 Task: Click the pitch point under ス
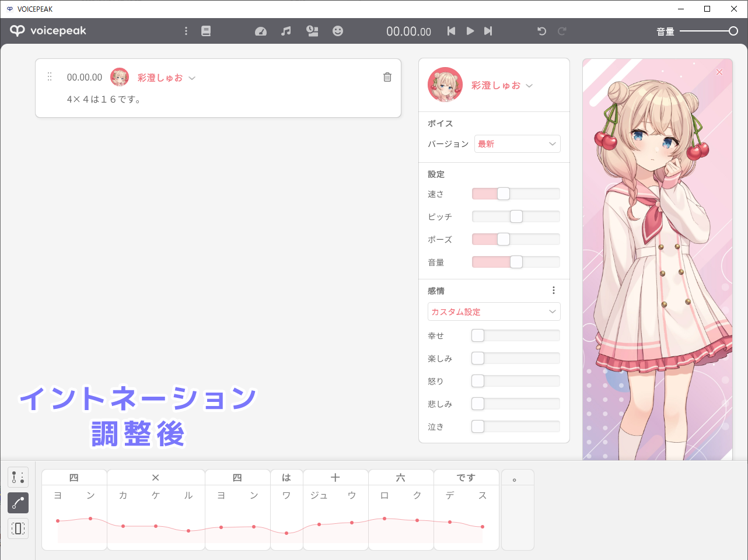[483, 527]
